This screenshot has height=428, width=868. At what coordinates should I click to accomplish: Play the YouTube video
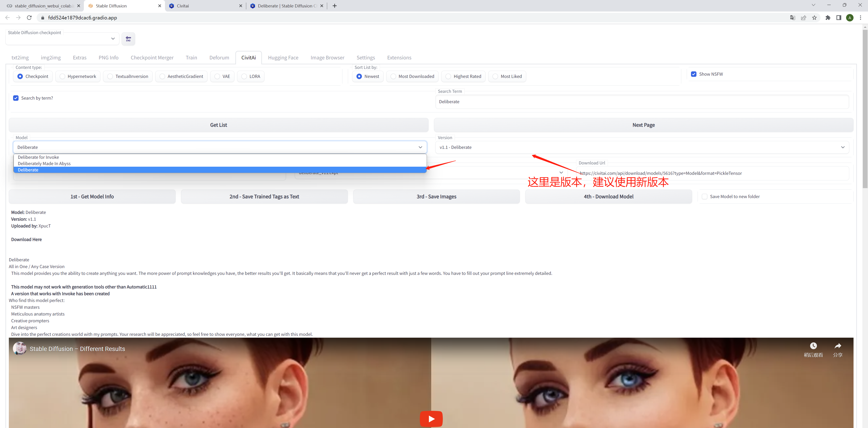431,419
